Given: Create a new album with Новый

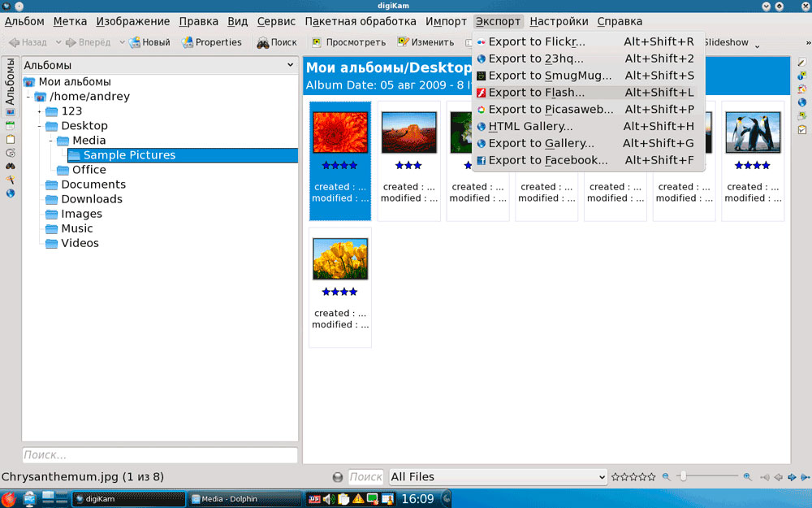Looking at the screenshot, I should coord(149,42).
